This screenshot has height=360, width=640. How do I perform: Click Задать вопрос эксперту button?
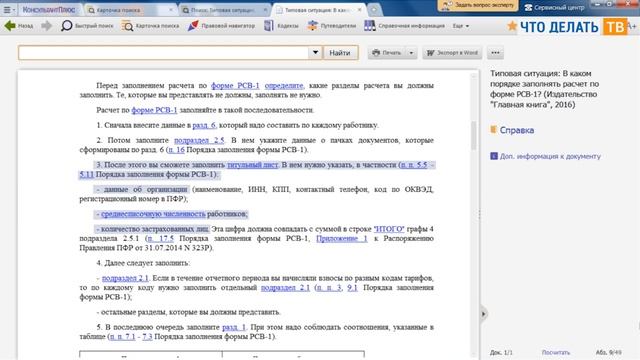click(478, 5)
